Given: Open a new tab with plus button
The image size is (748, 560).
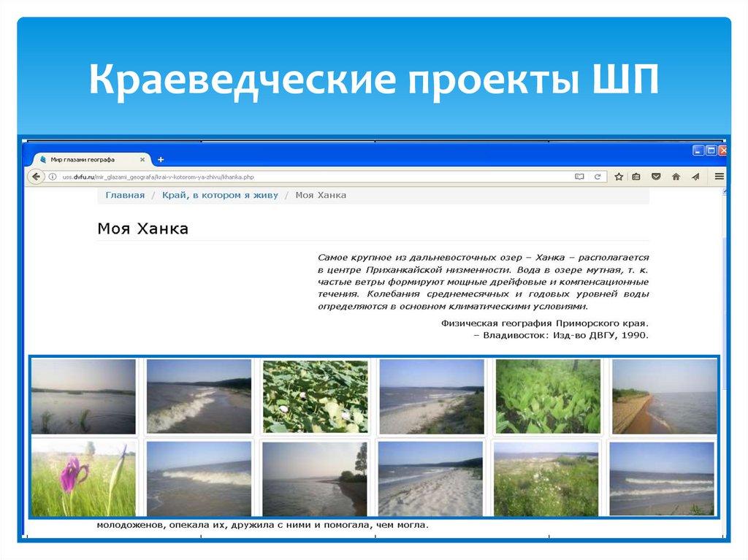Looking at the screenshot, I should [x=161, y=159].
